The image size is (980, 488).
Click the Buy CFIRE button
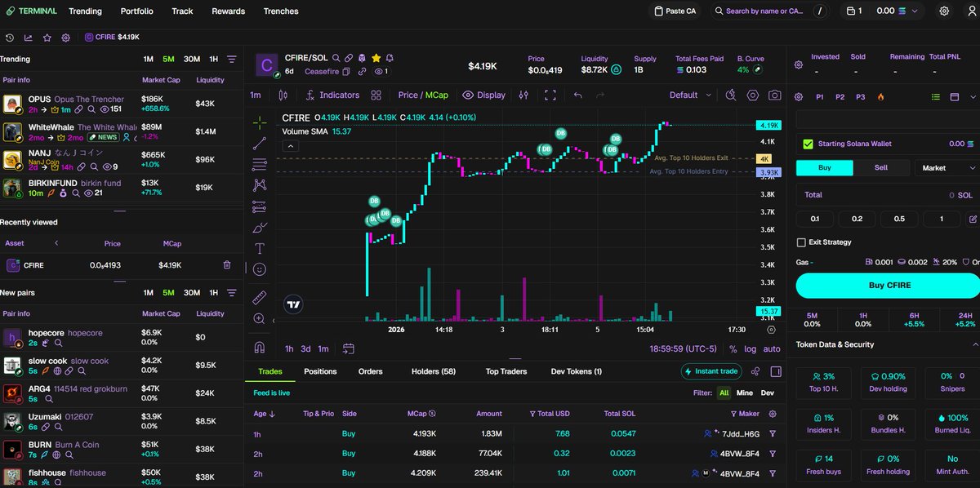888,286
